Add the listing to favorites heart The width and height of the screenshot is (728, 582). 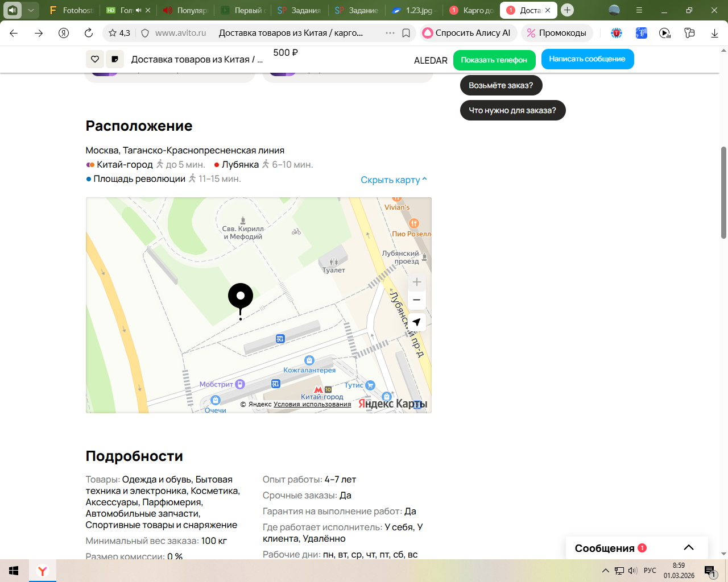point(95,59)
